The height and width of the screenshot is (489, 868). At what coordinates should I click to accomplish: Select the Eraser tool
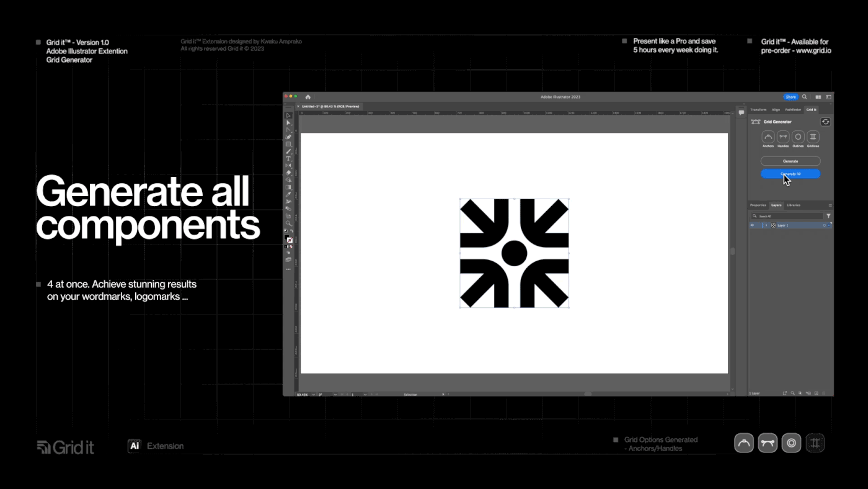point(288,173)
